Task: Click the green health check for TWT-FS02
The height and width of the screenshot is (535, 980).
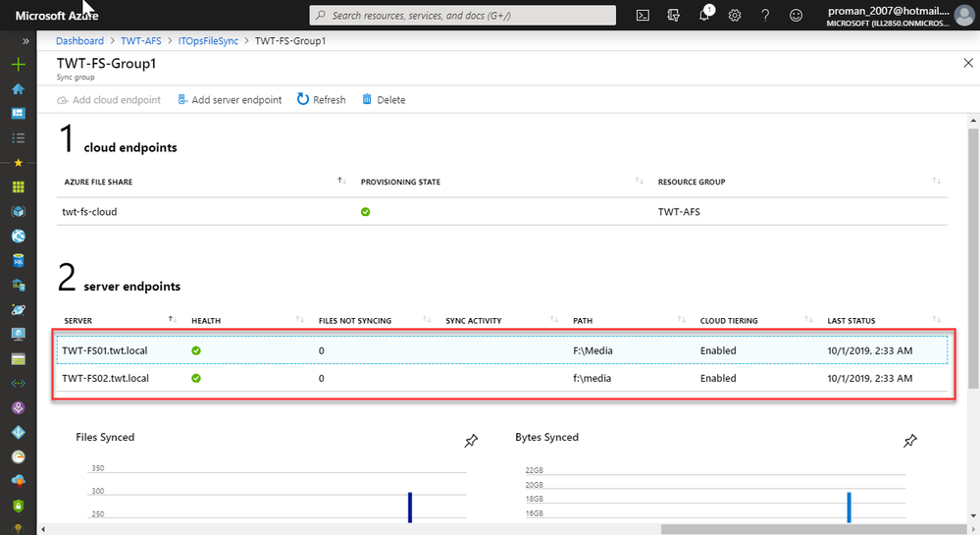Action: [196, 378]
